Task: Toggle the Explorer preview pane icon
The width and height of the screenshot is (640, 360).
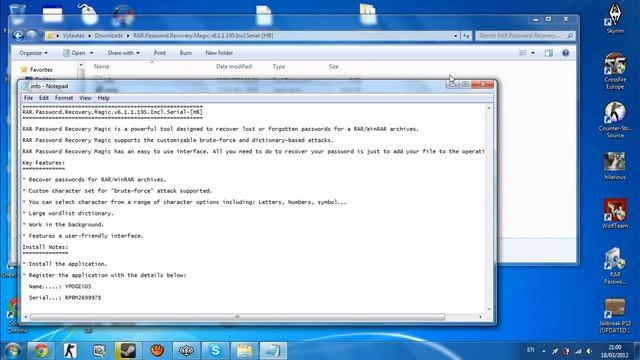Action: click(x=549, y=53)
